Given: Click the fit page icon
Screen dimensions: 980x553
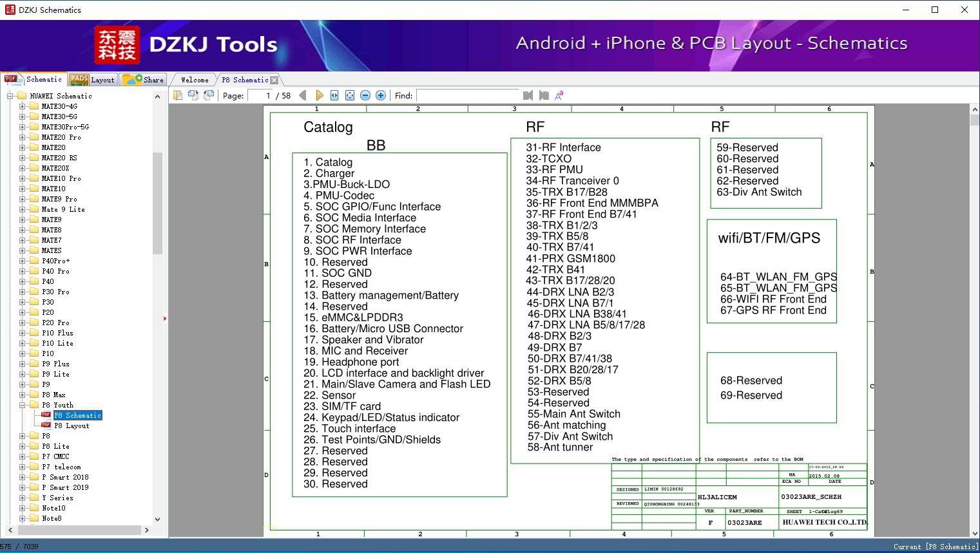Looking at the screenshot, I should (x=350, y=95).
